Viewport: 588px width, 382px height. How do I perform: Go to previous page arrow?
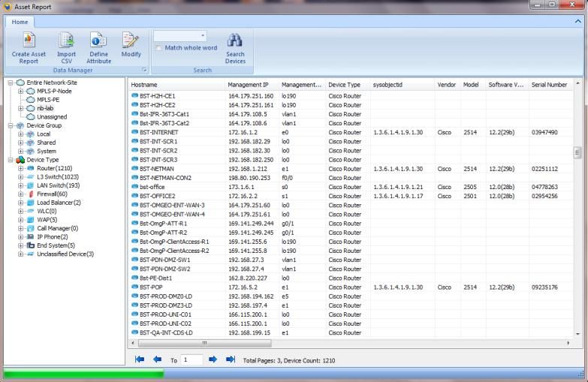tap(157, 359)
